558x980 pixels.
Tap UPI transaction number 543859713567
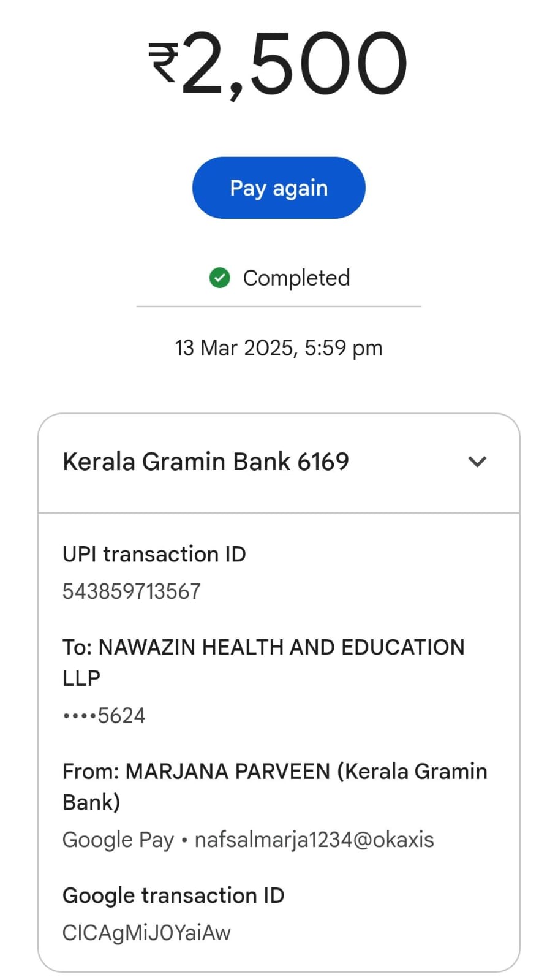tap(132, 591)
